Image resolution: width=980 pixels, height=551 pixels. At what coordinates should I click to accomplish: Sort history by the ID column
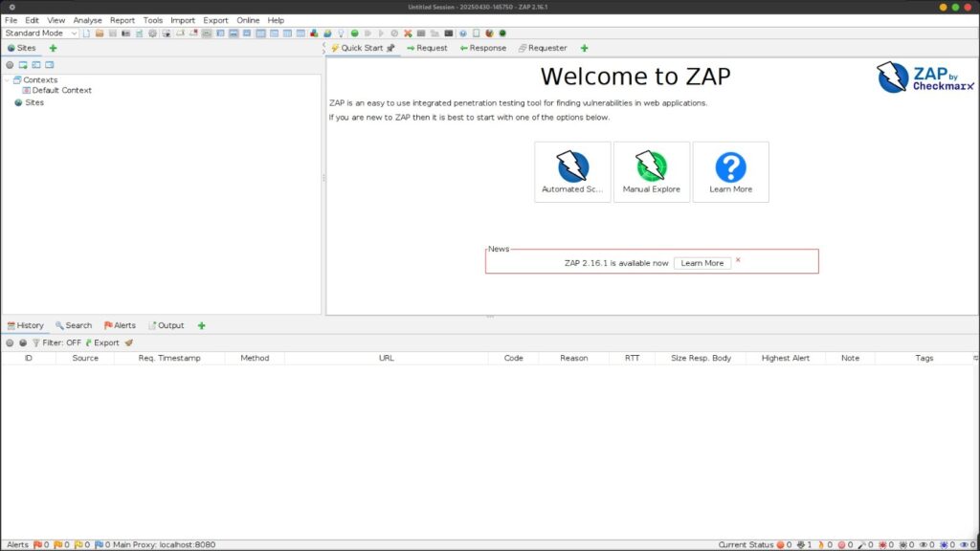(x=28, y=358)
